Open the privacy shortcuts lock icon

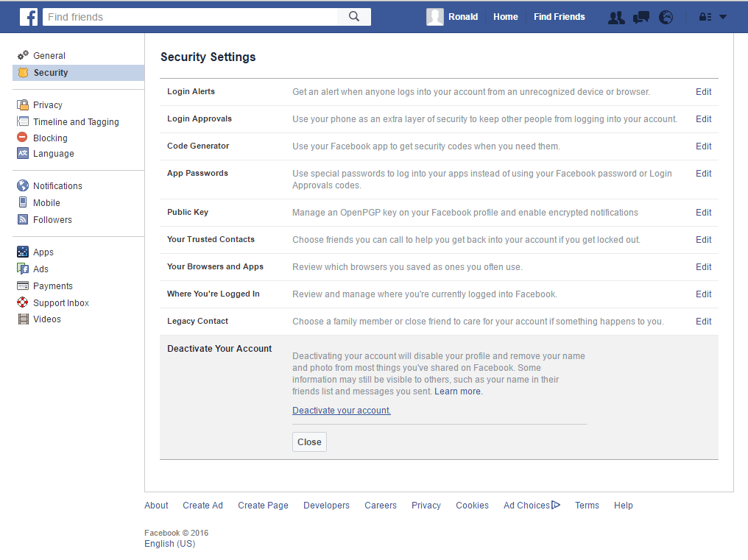click(x=705, y=17)
